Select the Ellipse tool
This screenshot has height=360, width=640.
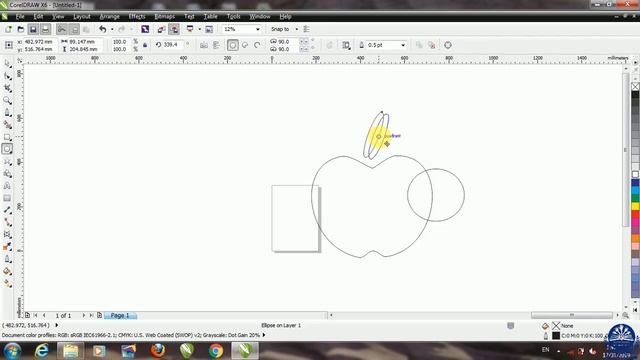[x=7, y=149]
